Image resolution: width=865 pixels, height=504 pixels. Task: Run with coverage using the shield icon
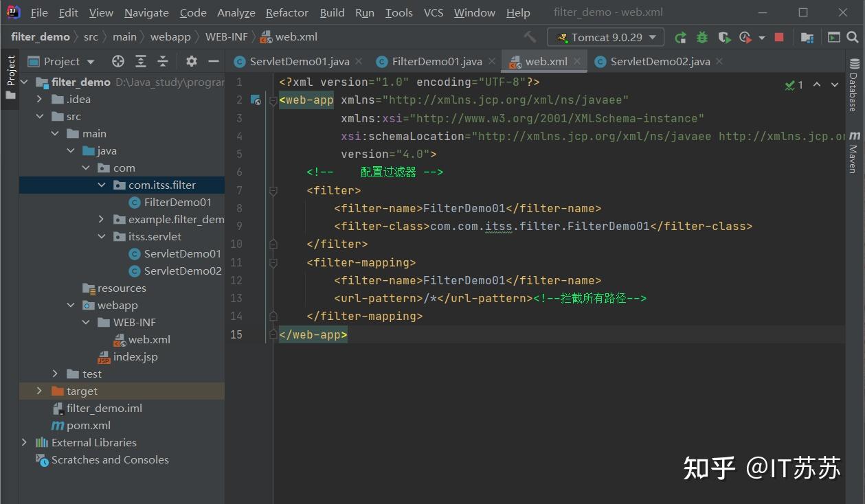point(724,37)
